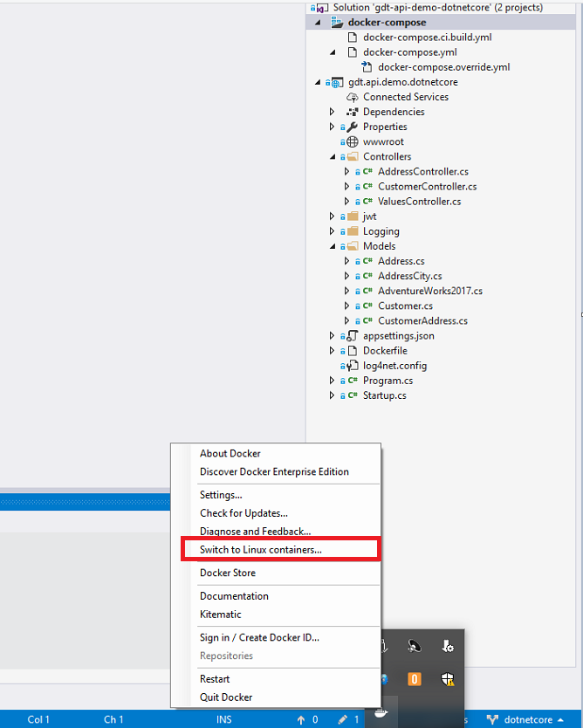Click Restart in the Docker menu
The image size is (583, 728).
[x=215, y=678]
